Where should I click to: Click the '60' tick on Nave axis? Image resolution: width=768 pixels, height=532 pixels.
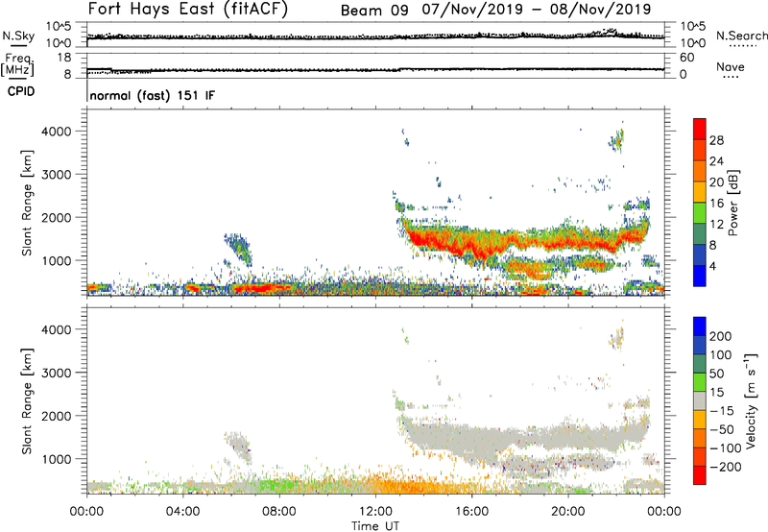pyautogui.click(x=686, y=58)
